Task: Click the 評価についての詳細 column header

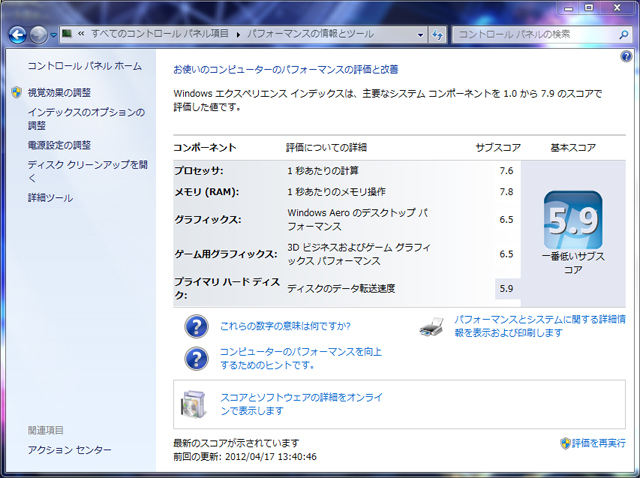Action: click(x=326, y=148)
